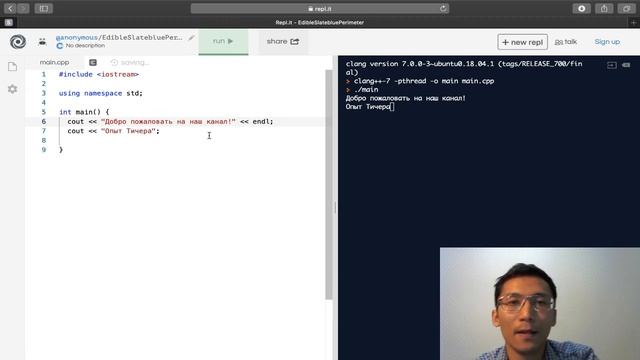Go back with Safari back arrow

click(x=10, y=8)
